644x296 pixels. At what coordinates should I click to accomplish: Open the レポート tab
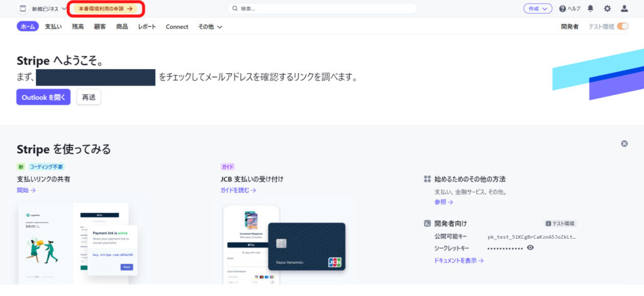coord(147,26)
